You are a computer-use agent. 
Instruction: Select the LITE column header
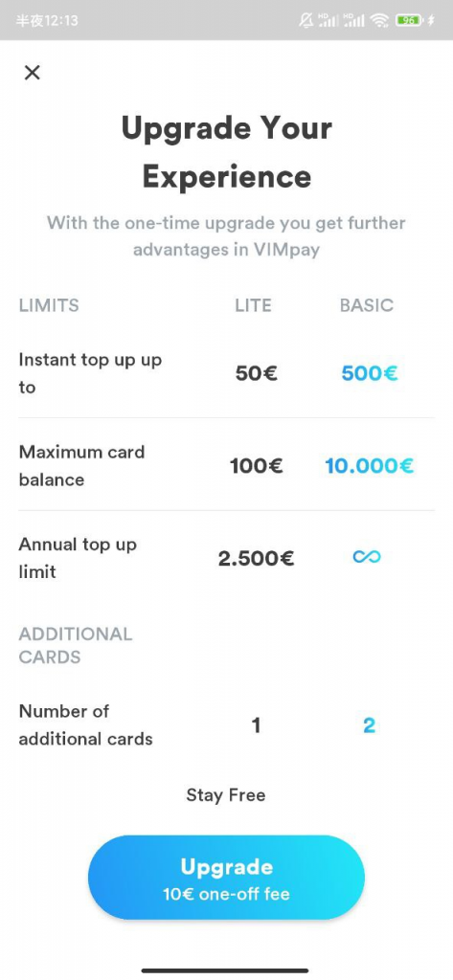(x=254, y=305)
